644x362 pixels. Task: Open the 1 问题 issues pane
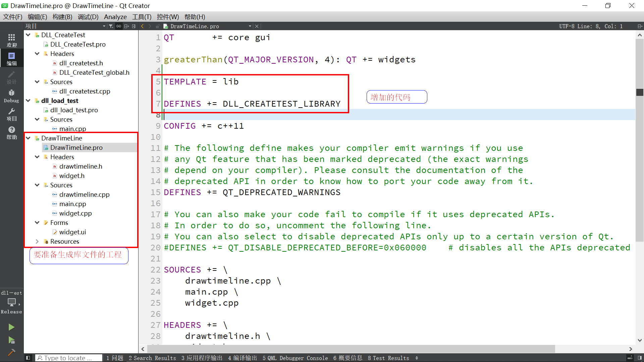[x=115, y=358]
